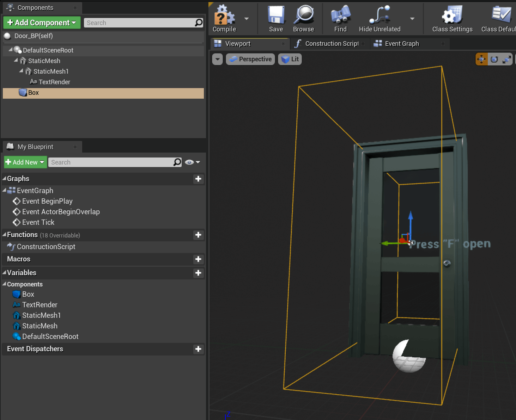516x420 pixels.
Task: Add a new function with plus button
Action: tap(198, 235)
